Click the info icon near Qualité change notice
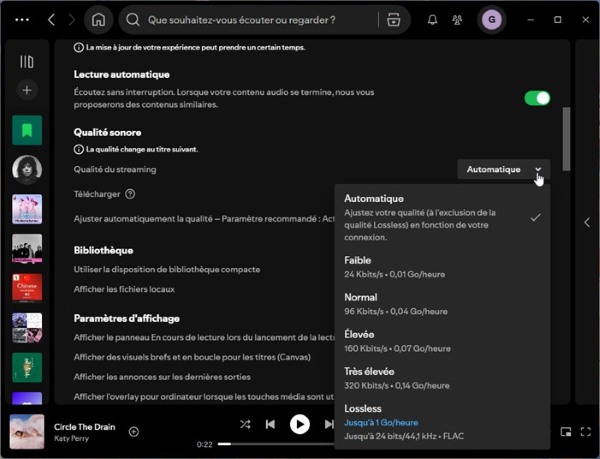 click(x=78, y=149)
